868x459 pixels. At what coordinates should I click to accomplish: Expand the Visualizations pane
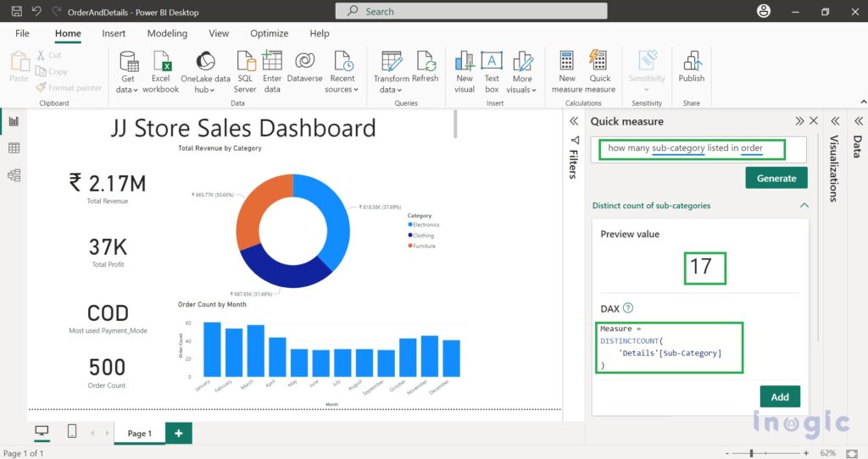834,121
